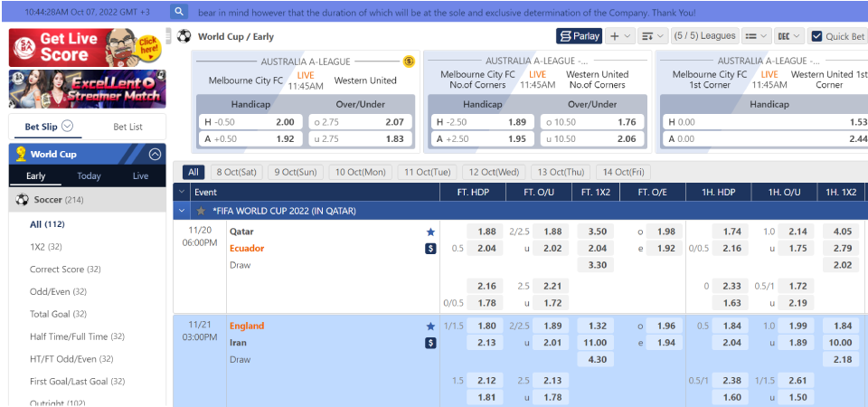Filter by 9 Oct(Sun)

[x=296, y=172]
